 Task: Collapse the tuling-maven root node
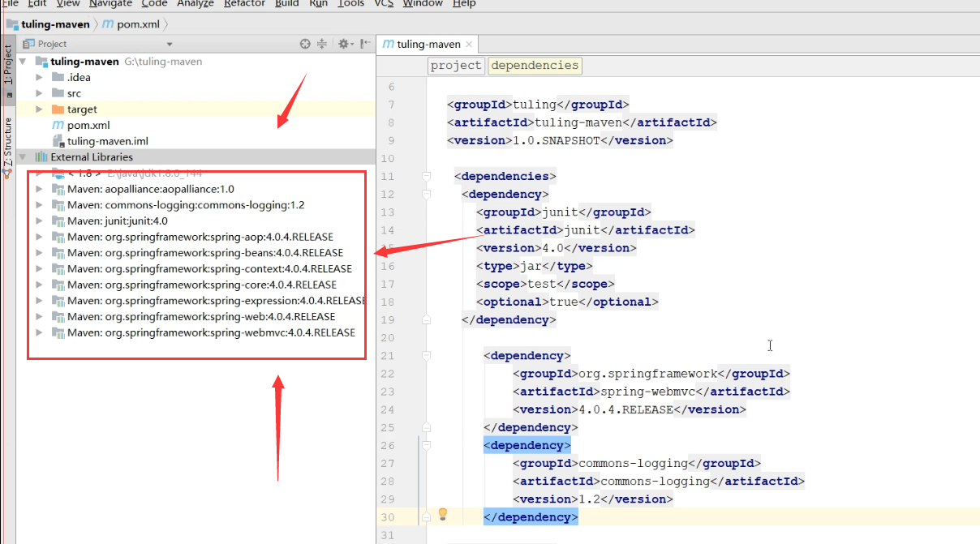point(23,62)
